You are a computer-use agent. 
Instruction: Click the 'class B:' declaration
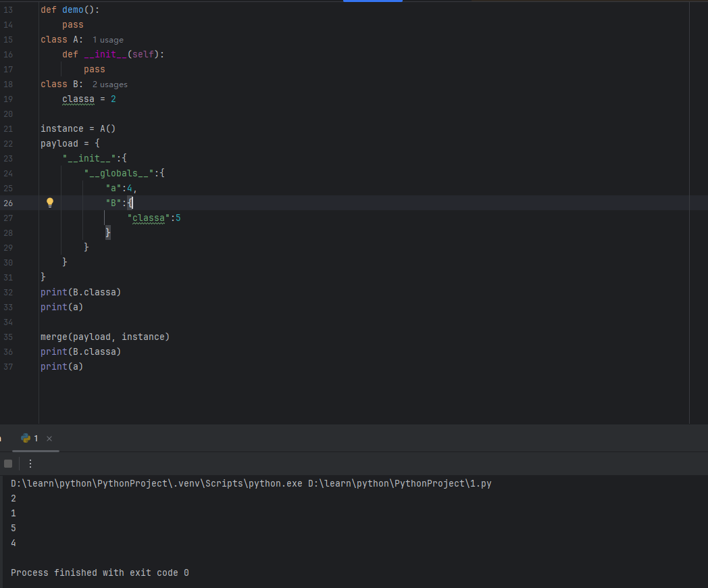click(x=62, y=84)
